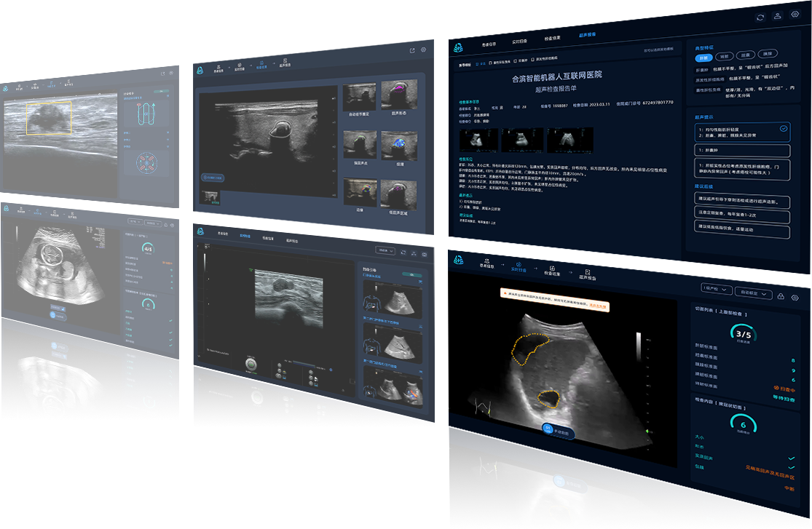
Task: Select the 胆囊 pill under 典型特征
Action: point(746,55)
